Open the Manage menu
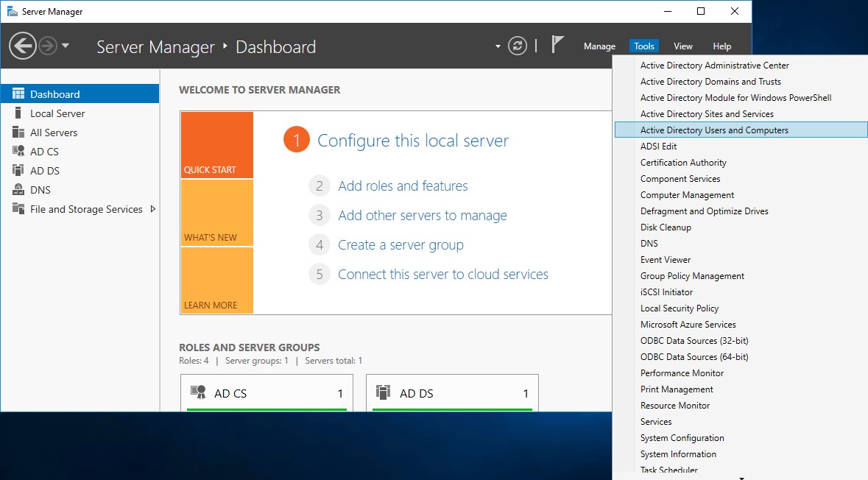The image size is (868, 480). (x=599, y=46)
